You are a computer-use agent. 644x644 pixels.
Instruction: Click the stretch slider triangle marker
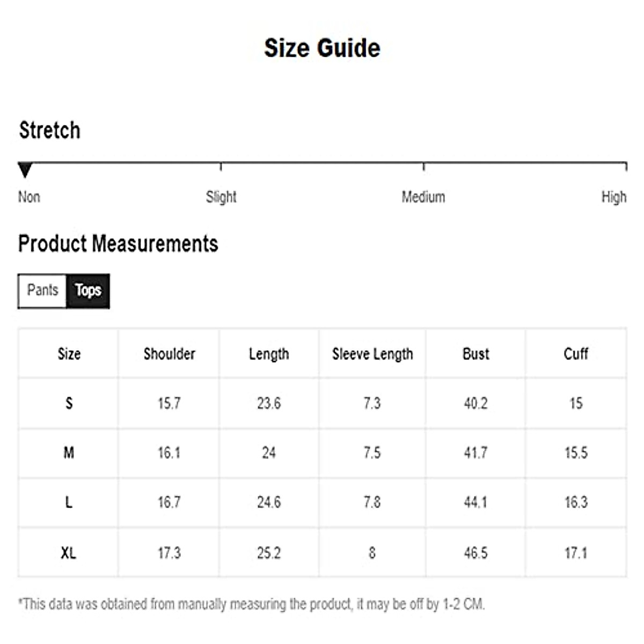[x=25, y=170]
